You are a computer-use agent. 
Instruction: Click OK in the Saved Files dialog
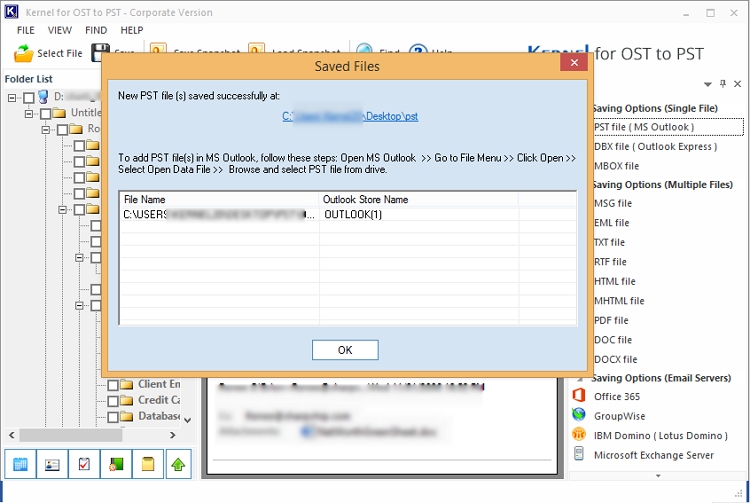345,350
